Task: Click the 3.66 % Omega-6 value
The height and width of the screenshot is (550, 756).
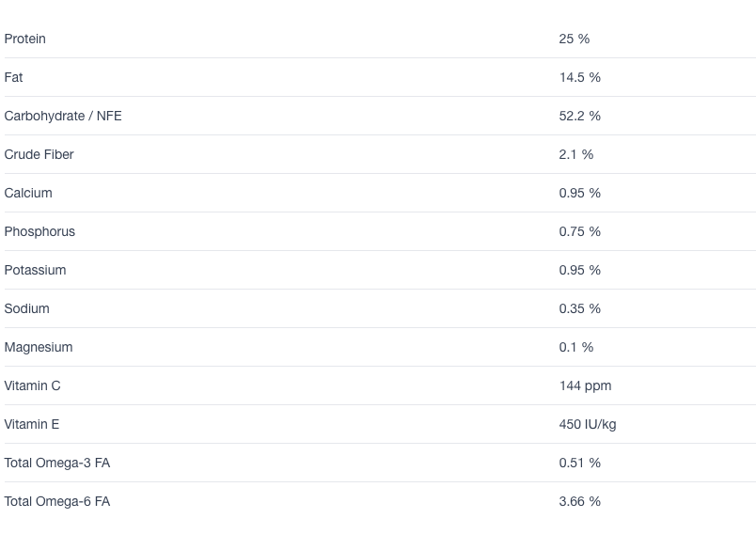Action: (x=580, y=501)
